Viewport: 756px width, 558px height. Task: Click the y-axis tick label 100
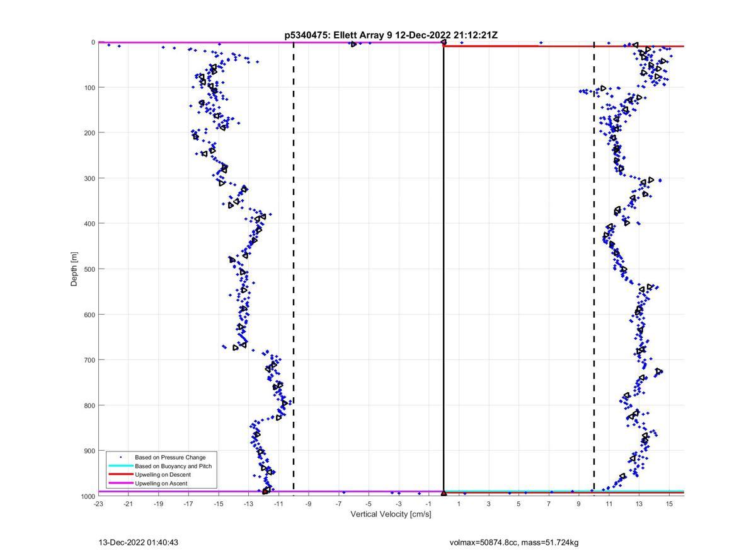click(89, 88)
